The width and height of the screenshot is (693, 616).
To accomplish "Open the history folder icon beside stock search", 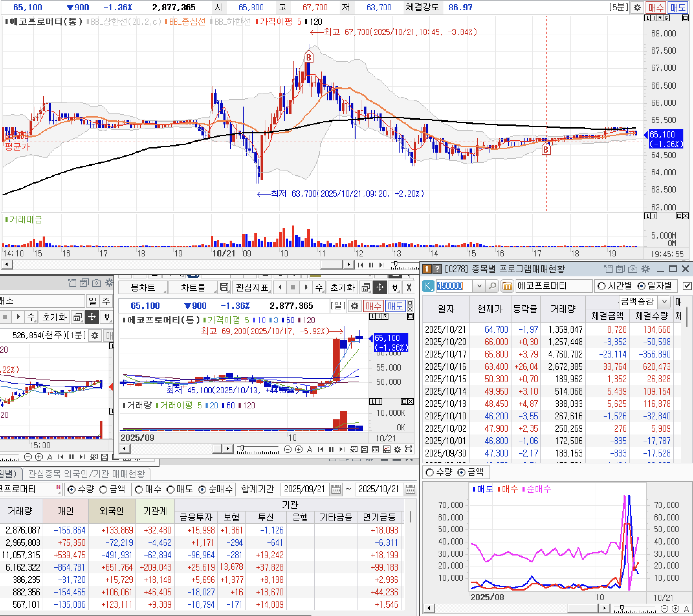I will click(x=507, y=286).
